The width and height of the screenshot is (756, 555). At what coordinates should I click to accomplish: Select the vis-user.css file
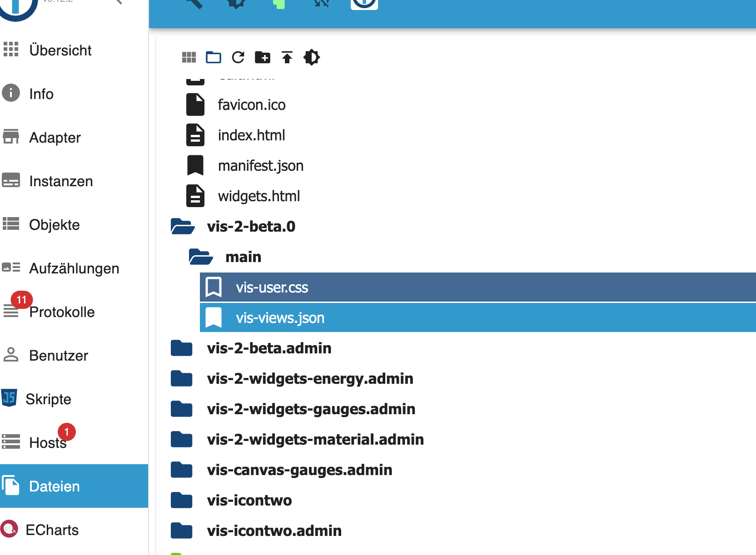tap(478, 287)
